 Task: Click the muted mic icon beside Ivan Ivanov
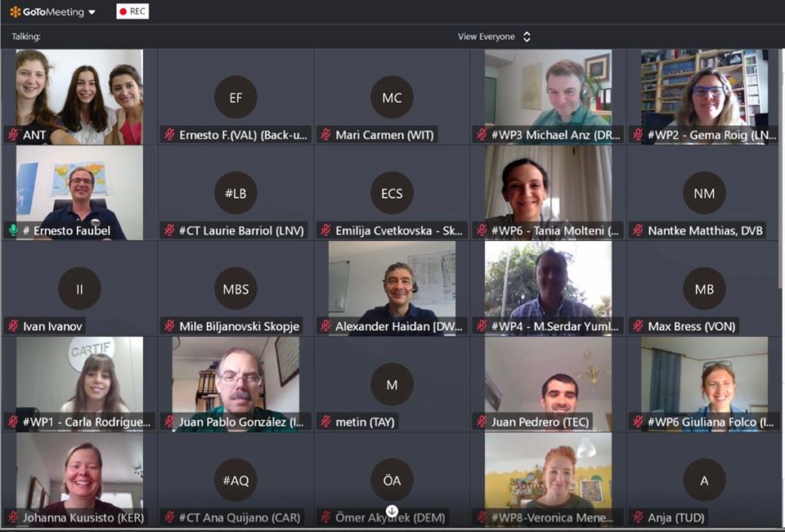[14, 326]
